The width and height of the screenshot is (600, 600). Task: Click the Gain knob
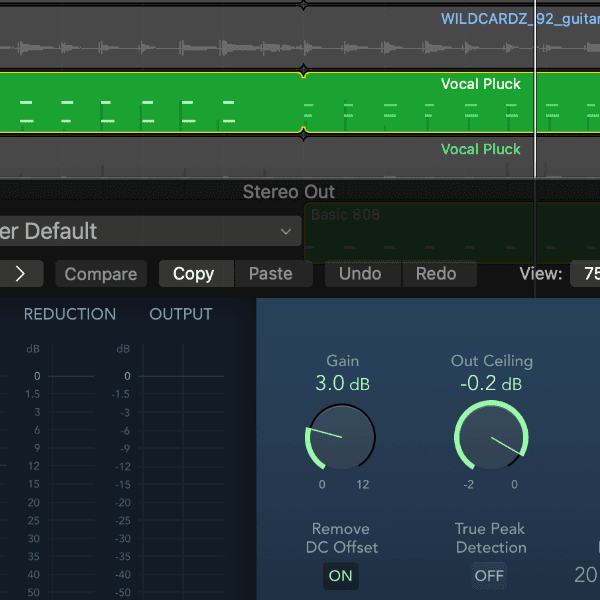point(341,438)
